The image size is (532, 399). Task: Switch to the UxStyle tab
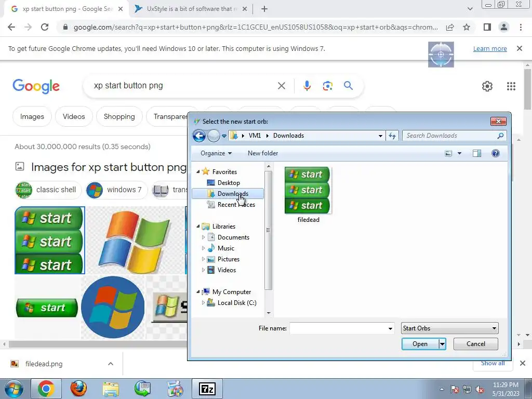pyautogui.click(x=191, y=9)
